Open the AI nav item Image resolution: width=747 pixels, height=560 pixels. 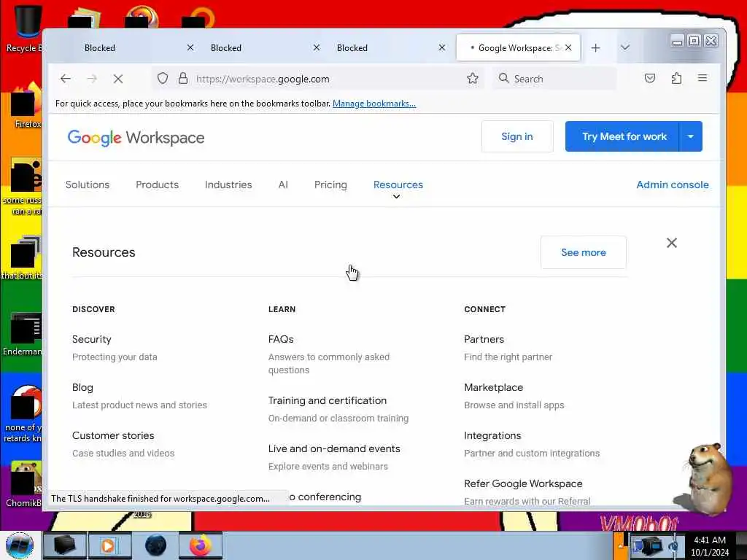pos(283,184)
